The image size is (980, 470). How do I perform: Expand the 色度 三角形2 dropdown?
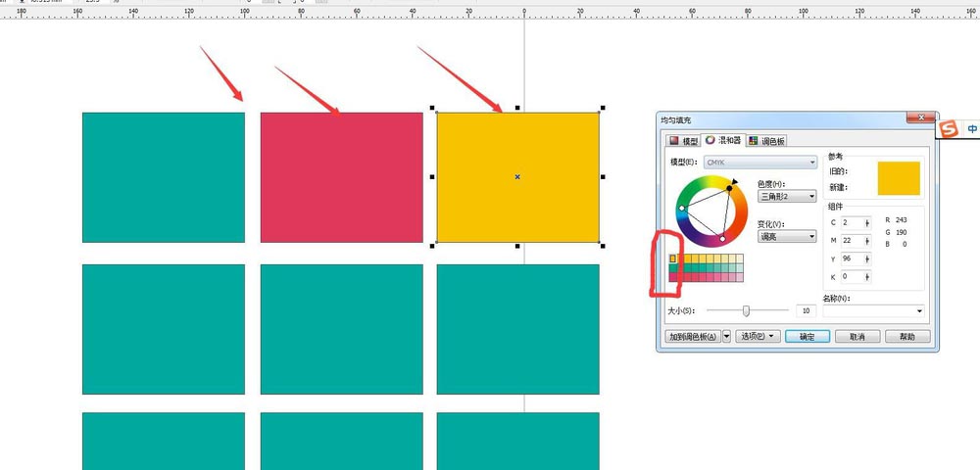(x=787, y=196)
